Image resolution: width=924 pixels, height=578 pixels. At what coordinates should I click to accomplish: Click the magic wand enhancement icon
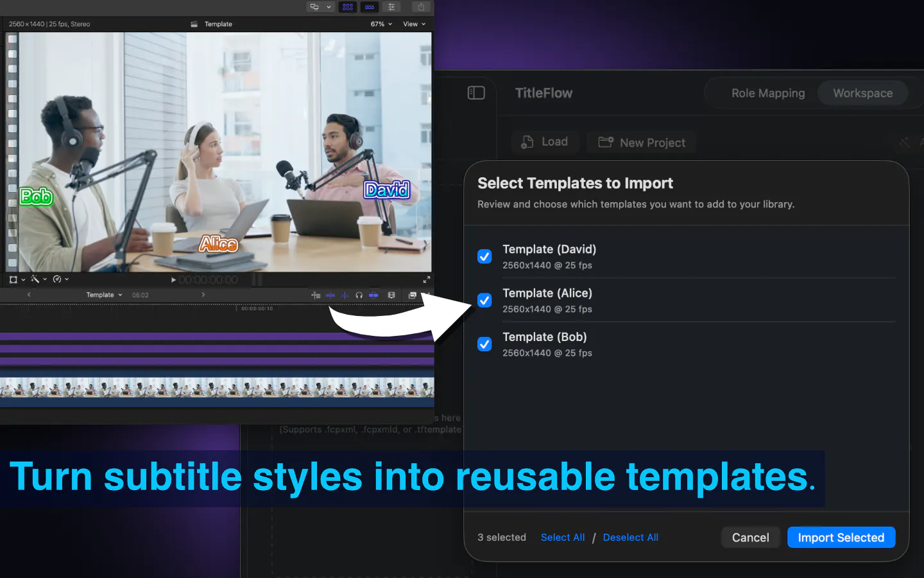[x=35, y=279]
